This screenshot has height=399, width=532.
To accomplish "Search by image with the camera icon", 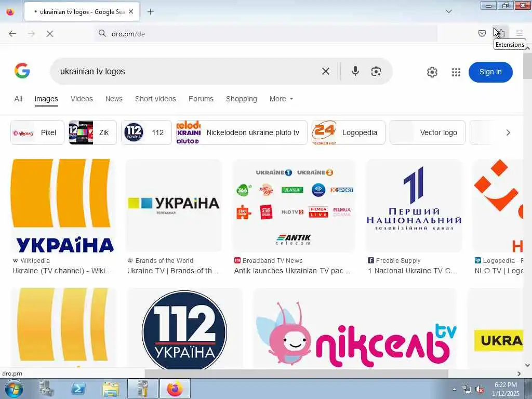I will coord(376,71).
